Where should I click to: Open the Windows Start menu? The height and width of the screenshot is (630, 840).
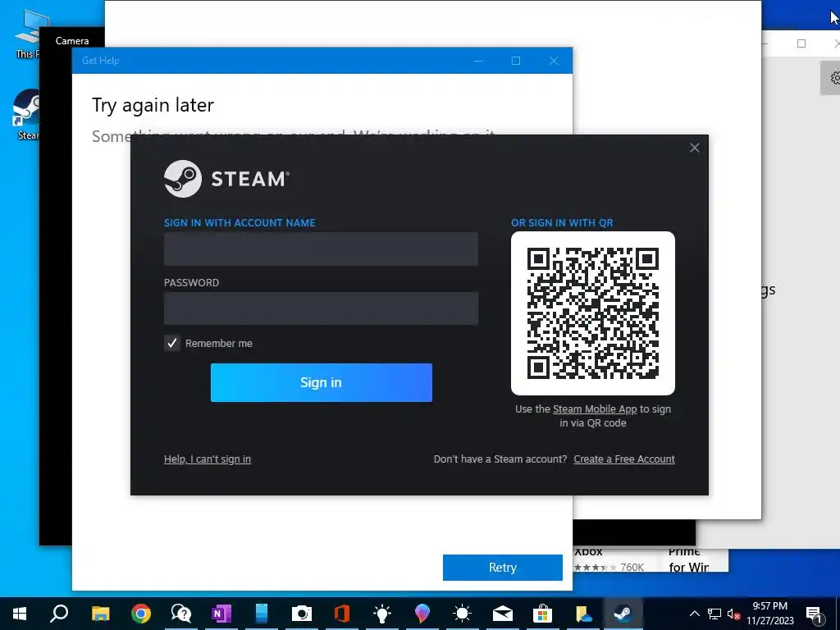click(20, 614)
